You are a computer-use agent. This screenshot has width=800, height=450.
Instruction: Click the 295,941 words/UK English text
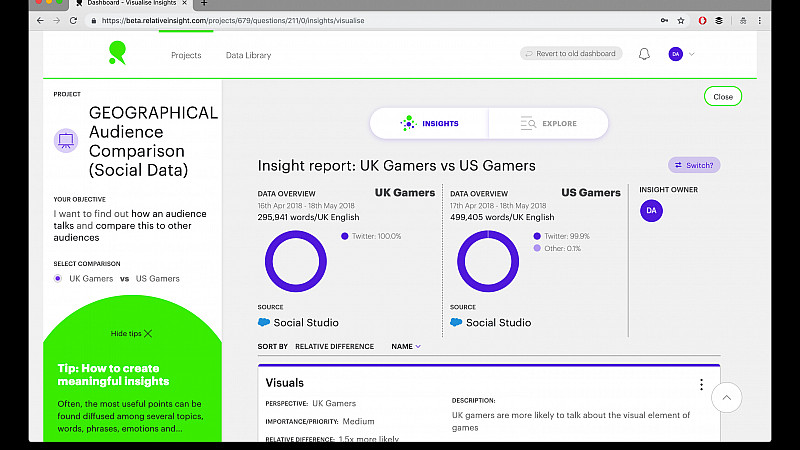tap(308, 217)
